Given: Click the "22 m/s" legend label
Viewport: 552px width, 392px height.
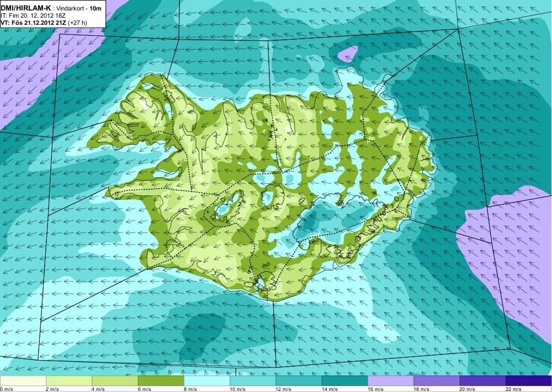Looking at the screenshot, I should pyautogui.click(x=513, y=389).
